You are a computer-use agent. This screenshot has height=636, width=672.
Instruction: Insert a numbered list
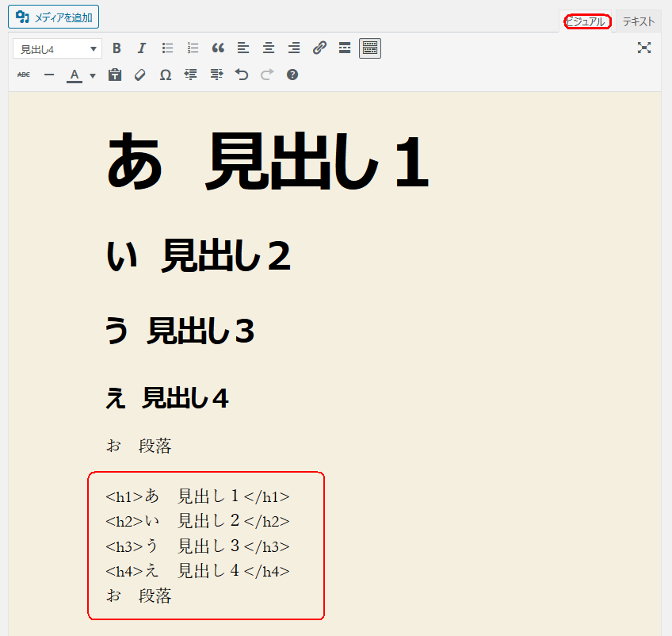click(193, 48)
